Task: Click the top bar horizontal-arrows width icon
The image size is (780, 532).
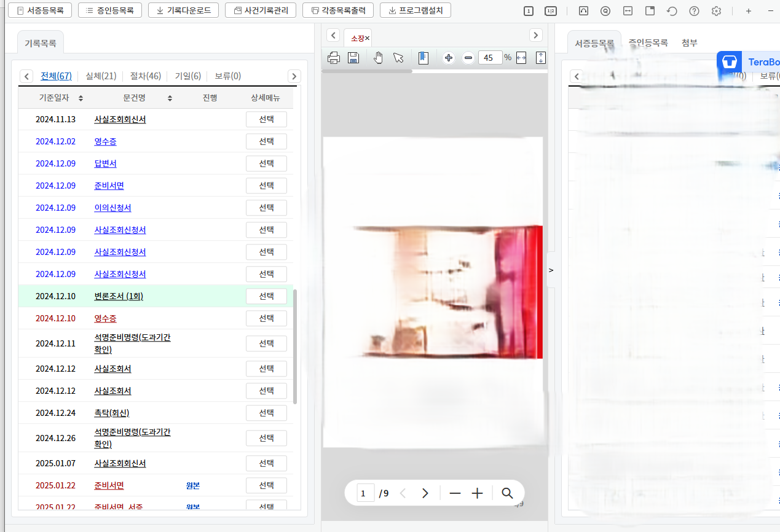Action: pyautogui.click(x=628, y=11)
